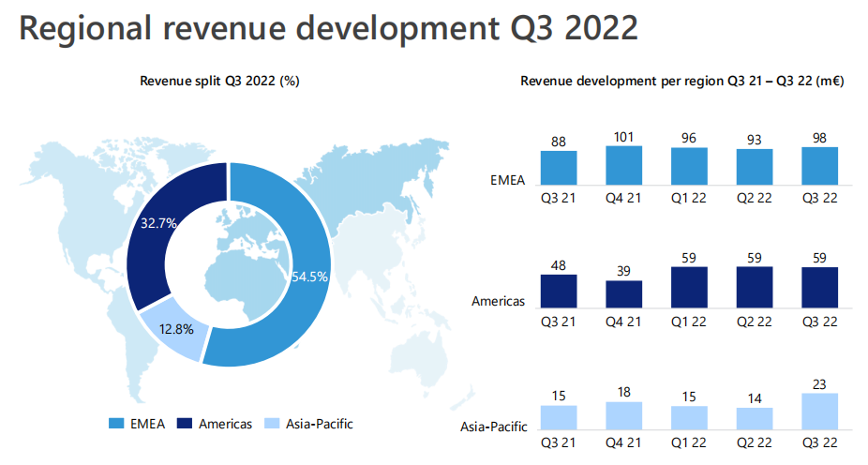Select the 'Revenue split Q3 2022 (%)' heading
This screenshot has height=465, width=868.
click(x=219, y=82)
